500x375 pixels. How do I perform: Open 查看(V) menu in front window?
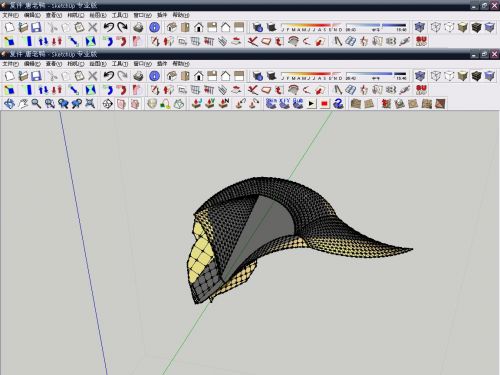coord(54,64)
